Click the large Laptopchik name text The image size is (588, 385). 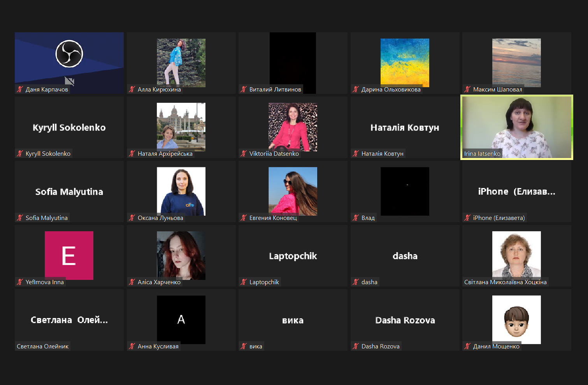click(x=293, y=256)
